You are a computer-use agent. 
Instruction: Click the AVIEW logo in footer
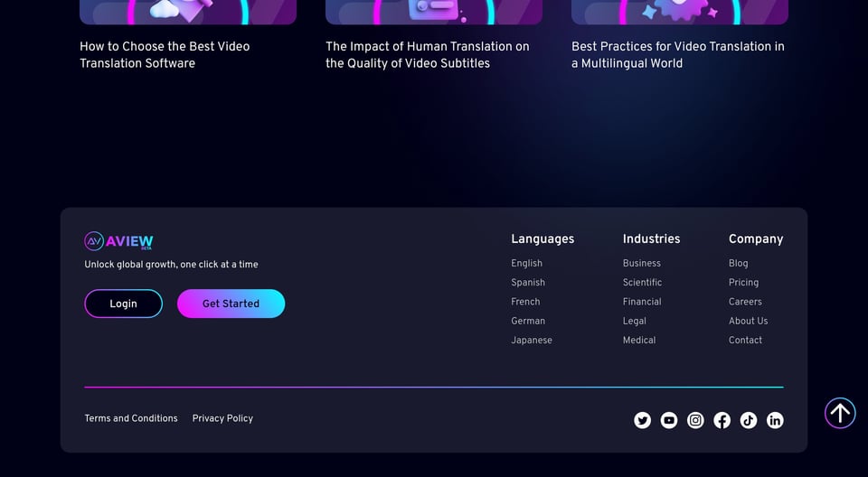[x=118, y=241]
